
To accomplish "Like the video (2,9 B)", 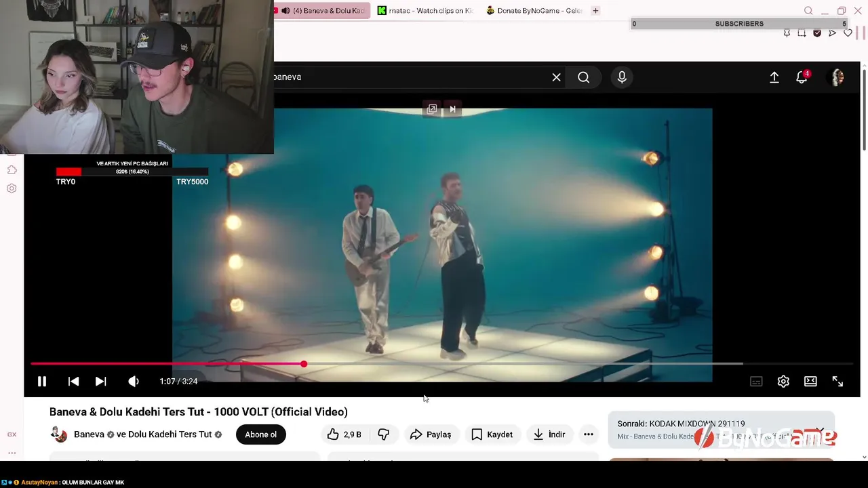I will 344,434.
